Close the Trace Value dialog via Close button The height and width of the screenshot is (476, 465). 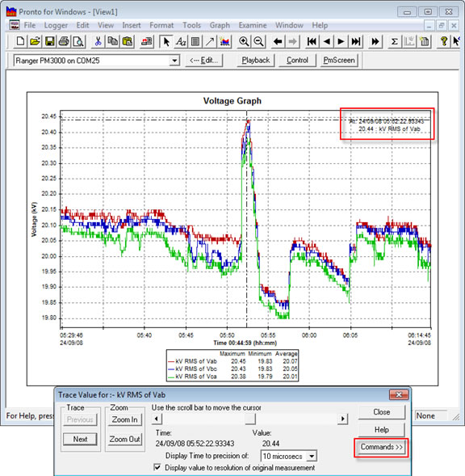coord(382,412)
